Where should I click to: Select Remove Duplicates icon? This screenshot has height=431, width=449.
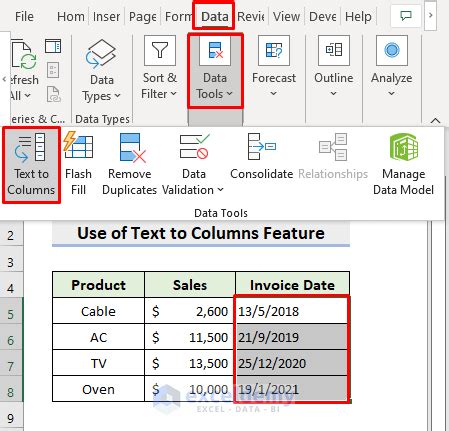point(130,164)
